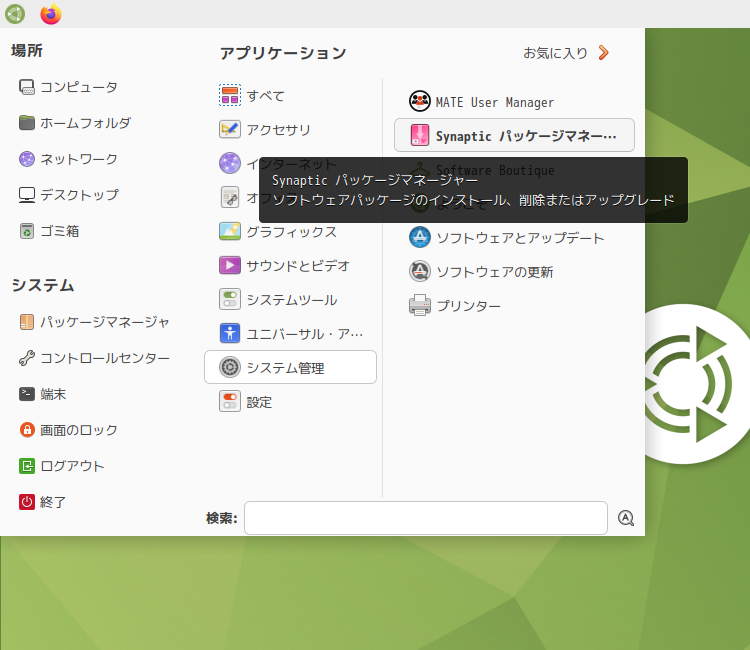Click the プリンター label text
Image resolution: width=750 pixels, height=650 pixels.
pos(469,306)
